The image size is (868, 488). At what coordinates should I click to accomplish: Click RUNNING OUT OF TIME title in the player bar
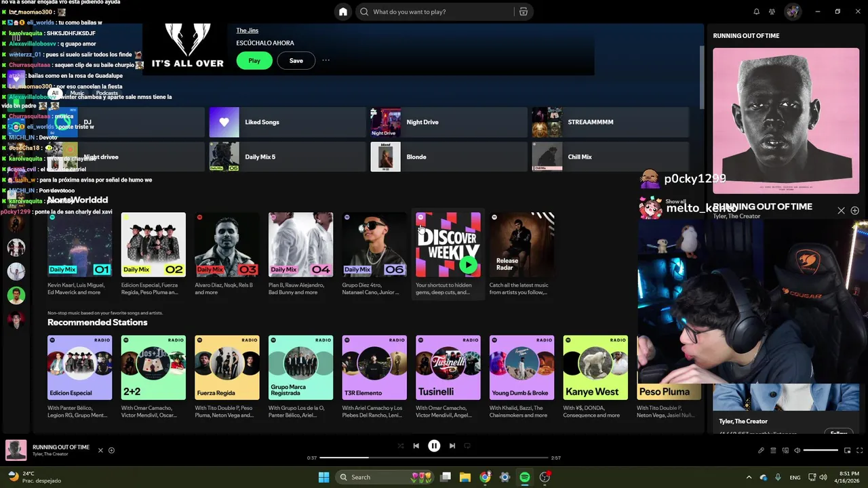tap(61, 447)
